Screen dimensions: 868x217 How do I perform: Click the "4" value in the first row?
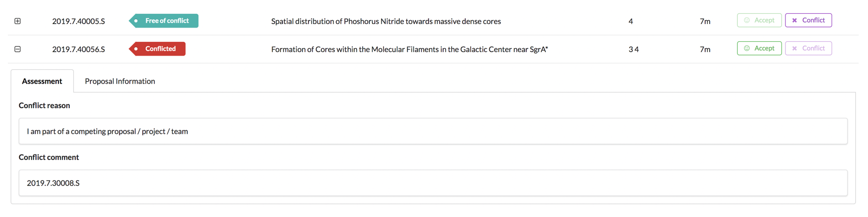(631, 21)
